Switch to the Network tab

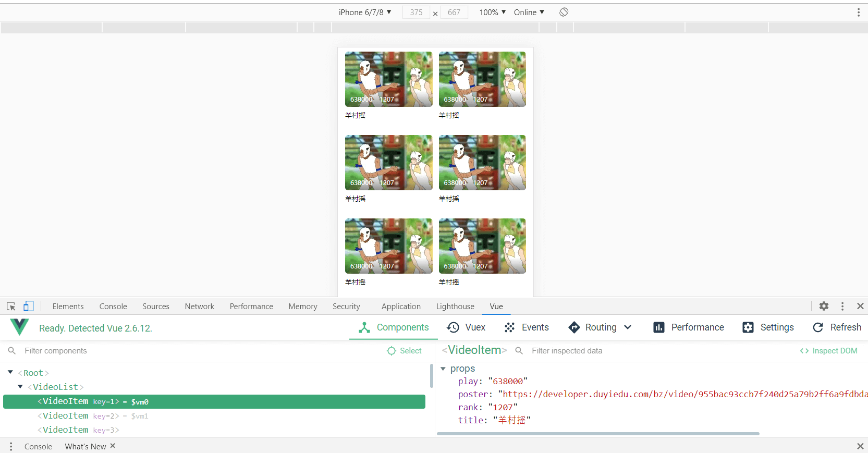click(200, 307)
